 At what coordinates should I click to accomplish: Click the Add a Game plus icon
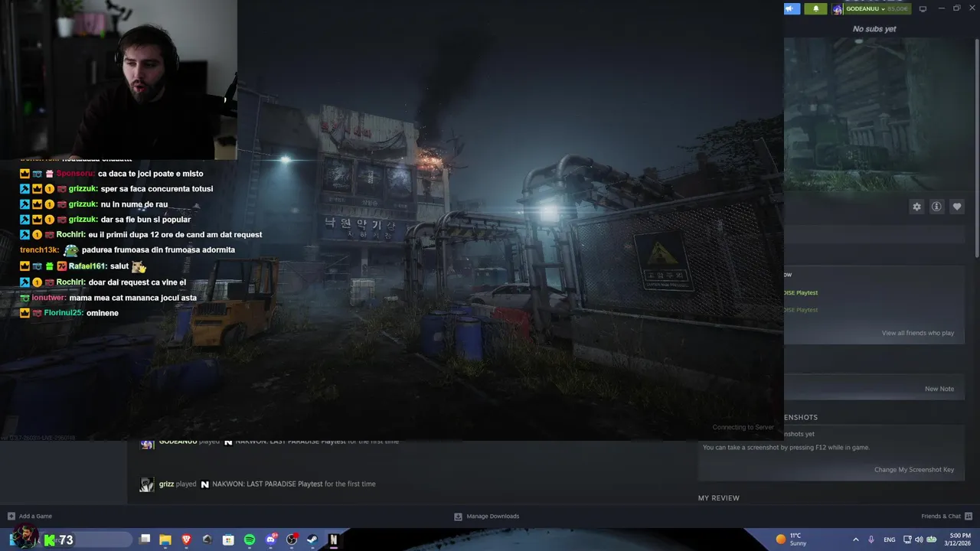pos(11,516)
